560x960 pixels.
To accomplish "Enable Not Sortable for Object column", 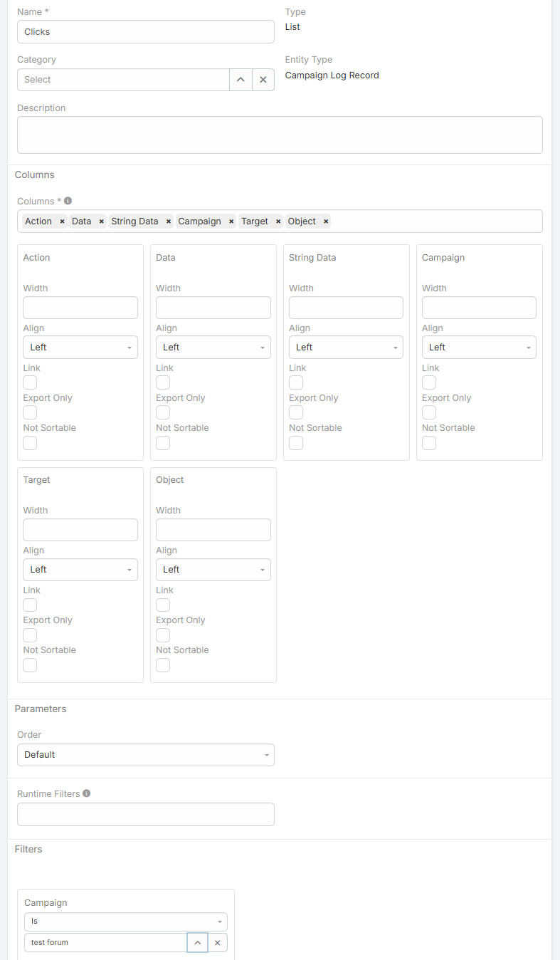I will (x=163, y=665).
